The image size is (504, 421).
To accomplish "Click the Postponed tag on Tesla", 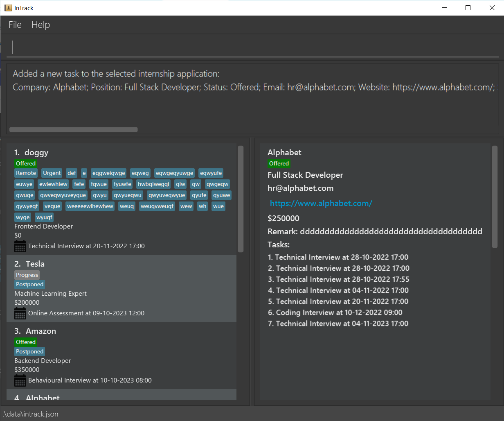I will click(x=29, y=284).
